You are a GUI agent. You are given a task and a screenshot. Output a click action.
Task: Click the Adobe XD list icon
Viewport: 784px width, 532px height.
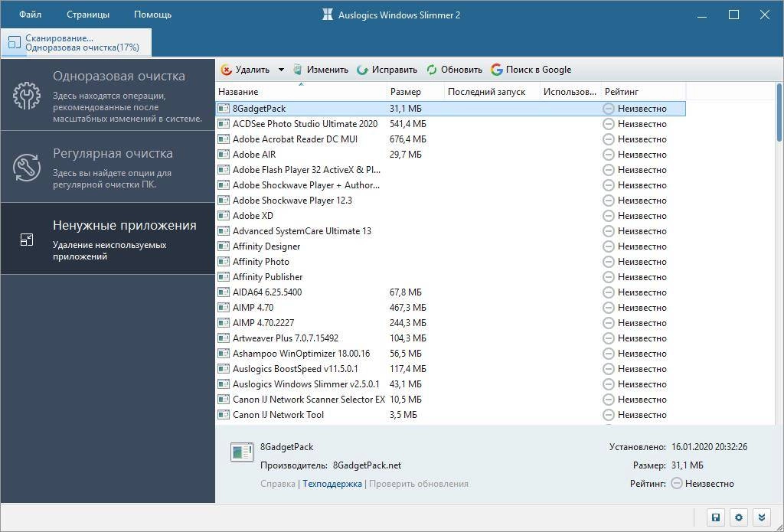(x=224, y=216)
